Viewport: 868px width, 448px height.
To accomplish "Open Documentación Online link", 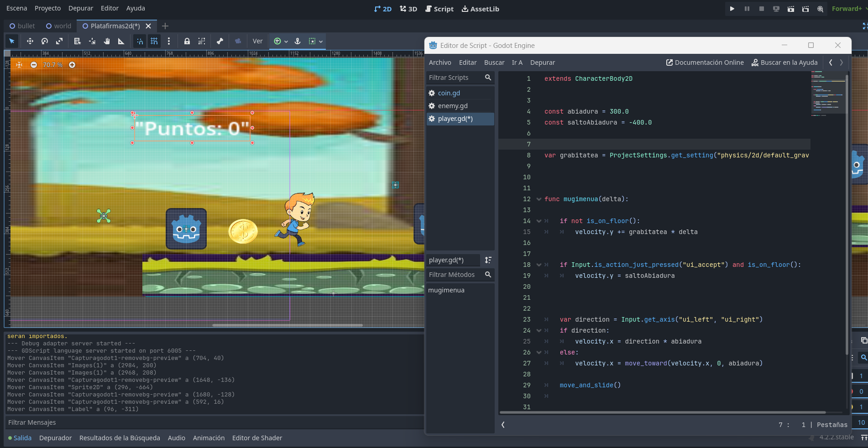I will coord(705,63).
